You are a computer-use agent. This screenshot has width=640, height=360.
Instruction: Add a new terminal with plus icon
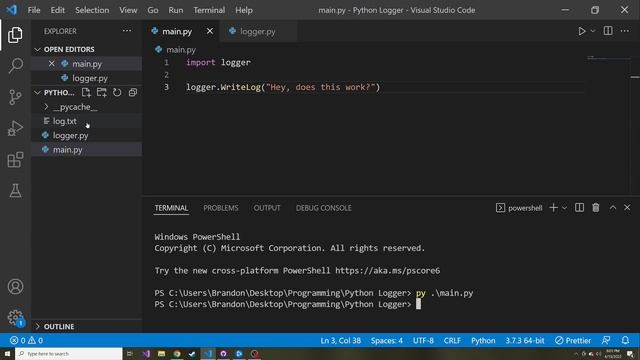[x=553, y=208]
